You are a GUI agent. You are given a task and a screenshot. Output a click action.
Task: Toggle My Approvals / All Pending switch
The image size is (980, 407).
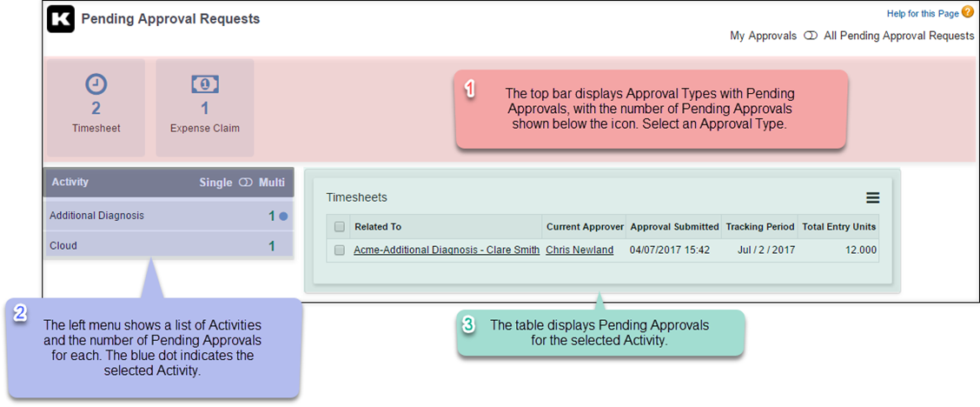pyautogui.click(x=811, y=36)
